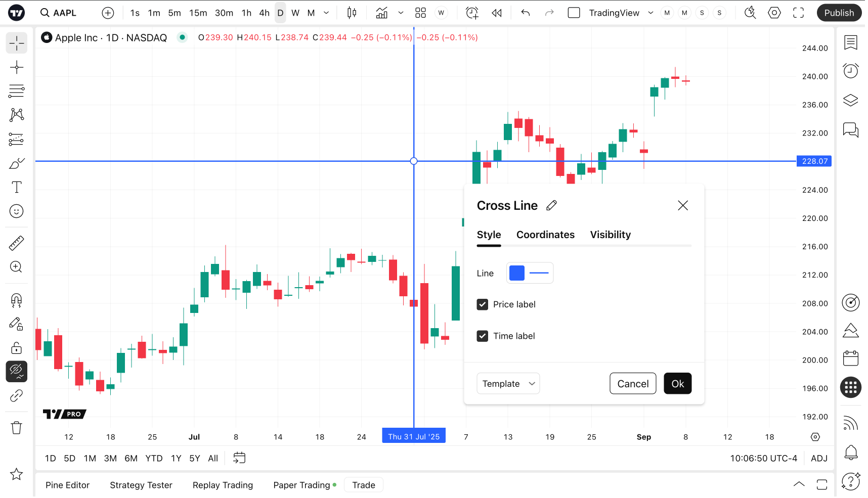Click the Trade button
Image resolution: width=868 pixels, height=498 pixels.
pyautogui.click(x=365, y=486)
